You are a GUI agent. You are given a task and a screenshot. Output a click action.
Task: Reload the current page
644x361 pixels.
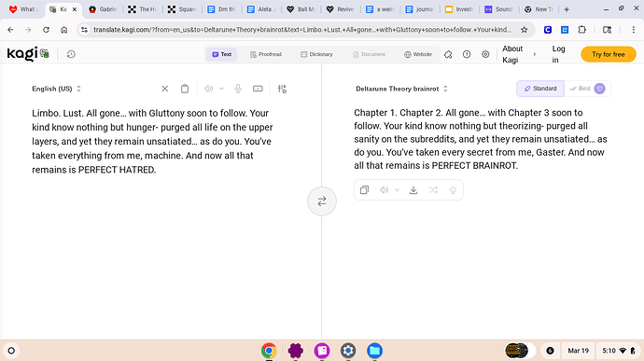46,30
